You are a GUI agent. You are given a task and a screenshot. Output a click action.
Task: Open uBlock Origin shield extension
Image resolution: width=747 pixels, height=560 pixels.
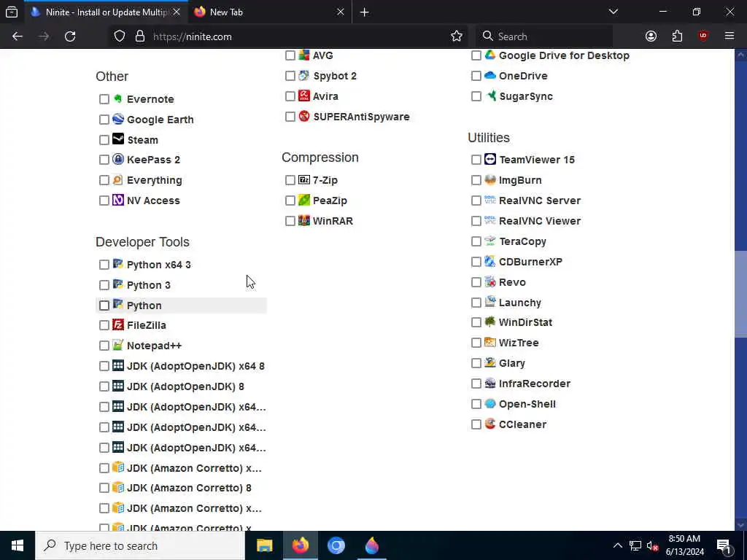coord(703,36)
